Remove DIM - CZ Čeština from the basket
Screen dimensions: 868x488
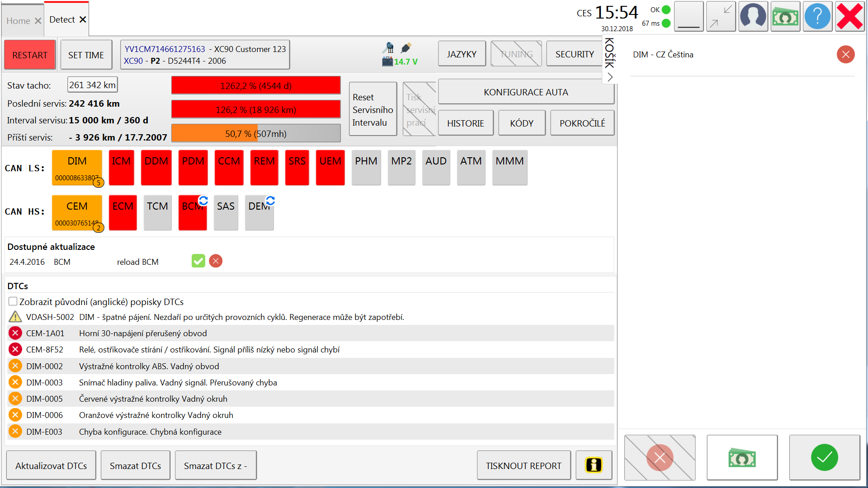(x=845, y=55)
